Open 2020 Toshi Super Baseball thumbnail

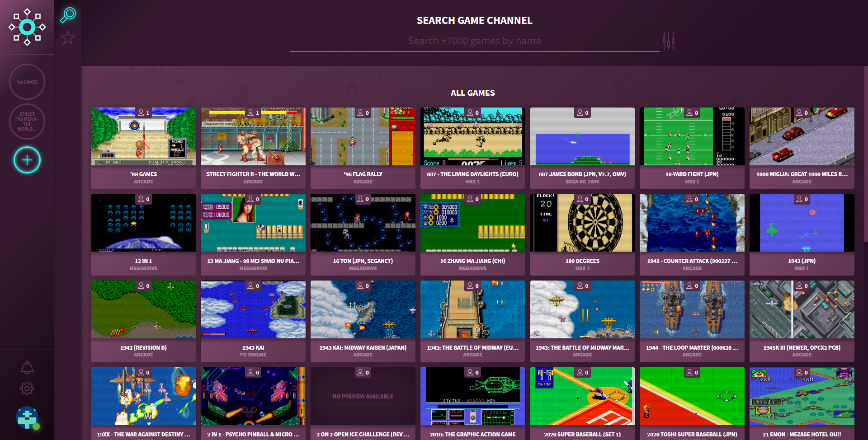point(692,396)
